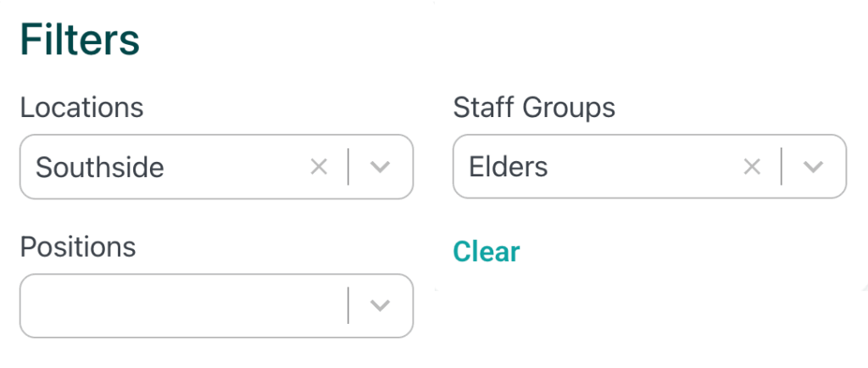
Task: Click the Filters heading
Action: tap(80, 41)
